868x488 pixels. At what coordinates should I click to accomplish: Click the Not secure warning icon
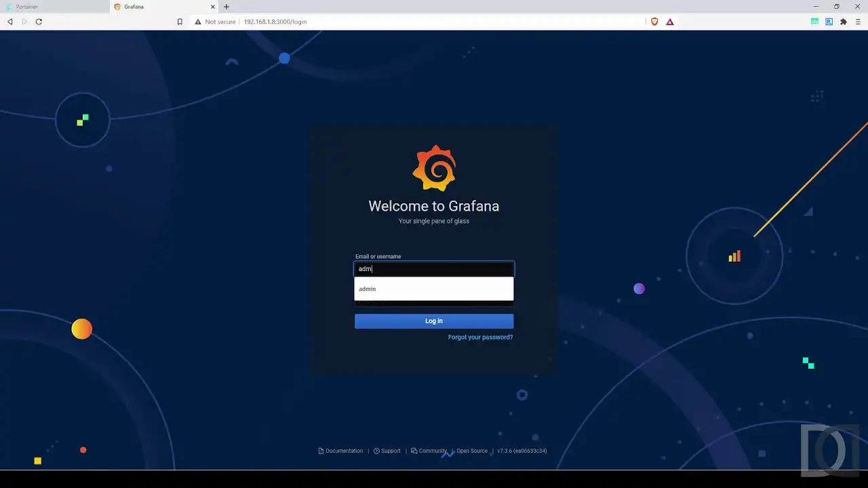pyautogui.click(x=198, y=22)
